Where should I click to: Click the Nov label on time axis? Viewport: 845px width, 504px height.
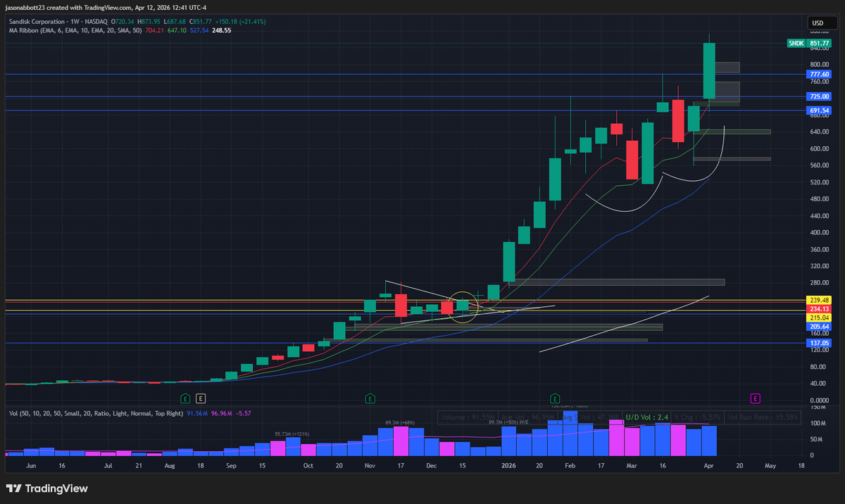coord(370,465)
